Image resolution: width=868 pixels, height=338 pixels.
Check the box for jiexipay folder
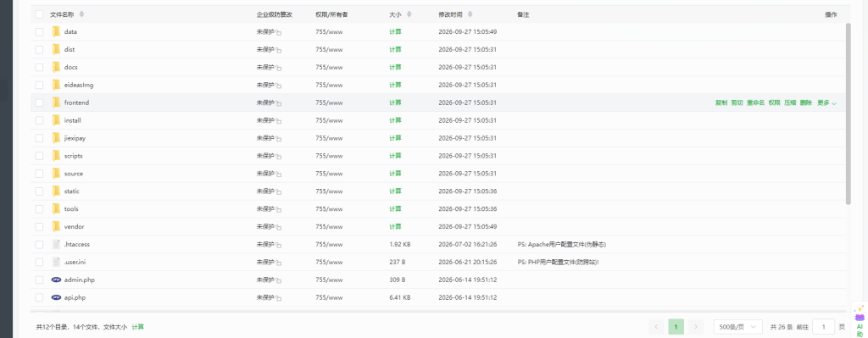click(x=39, y=138)
